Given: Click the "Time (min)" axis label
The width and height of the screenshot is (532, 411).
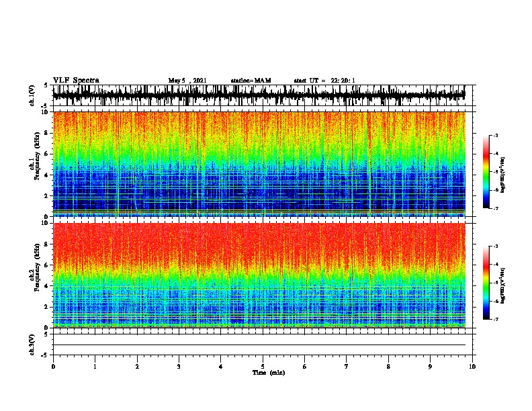Looking at the screenshot, I should [x=269, y=372].
